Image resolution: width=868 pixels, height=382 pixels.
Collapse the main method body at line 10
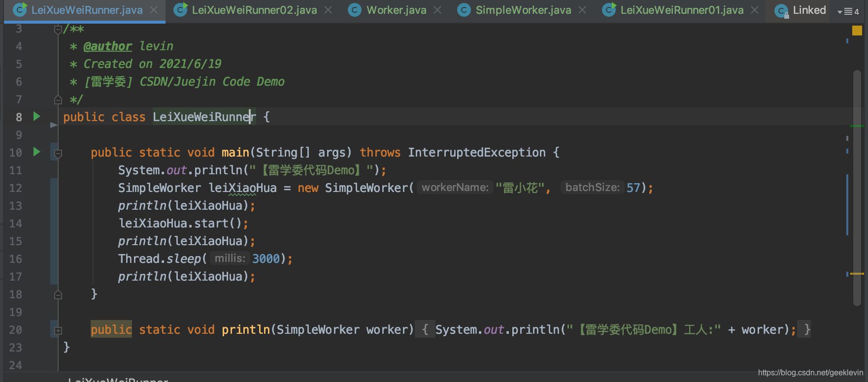[x=58, y=153]
